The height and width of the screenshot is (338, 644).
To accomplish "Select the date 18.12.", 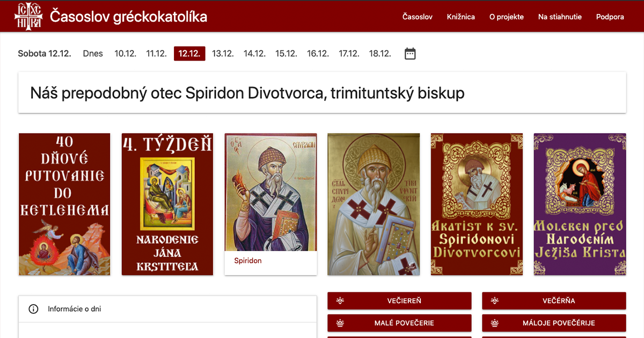I will (380, 54).
